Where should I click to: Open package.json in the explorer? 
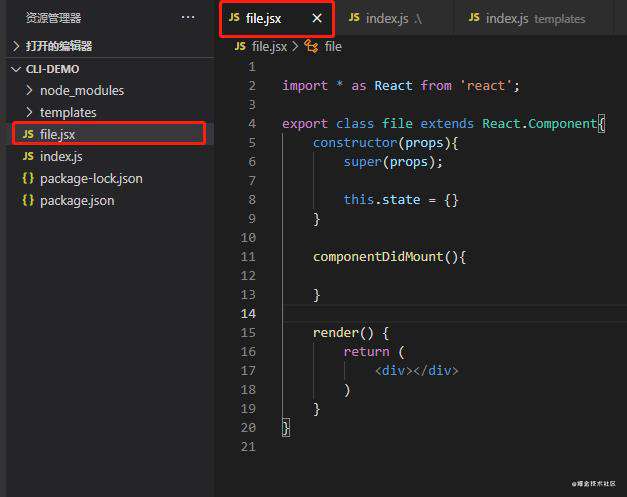pos(77,200)
